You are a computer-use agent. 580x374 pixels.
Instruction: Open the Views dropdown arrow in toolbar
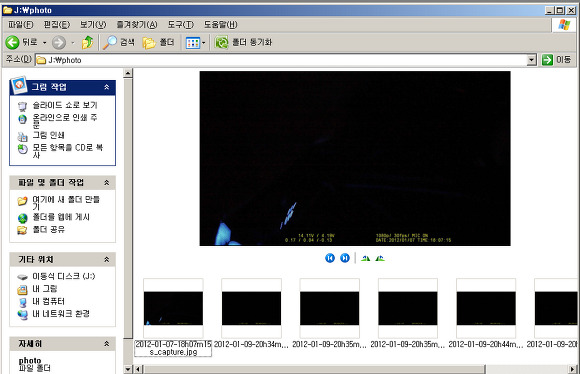pyautogui.click(x=203, y=43)
